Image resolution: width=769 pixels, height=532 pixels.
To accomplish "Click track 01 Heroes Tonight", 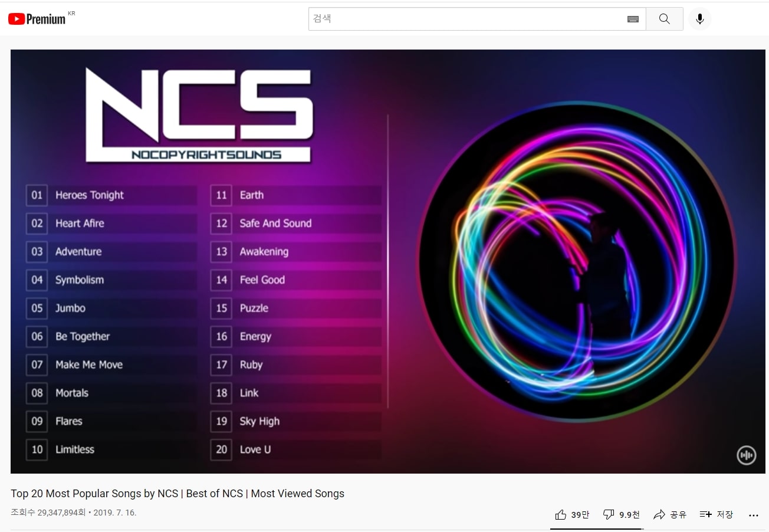I will point(111,195).
